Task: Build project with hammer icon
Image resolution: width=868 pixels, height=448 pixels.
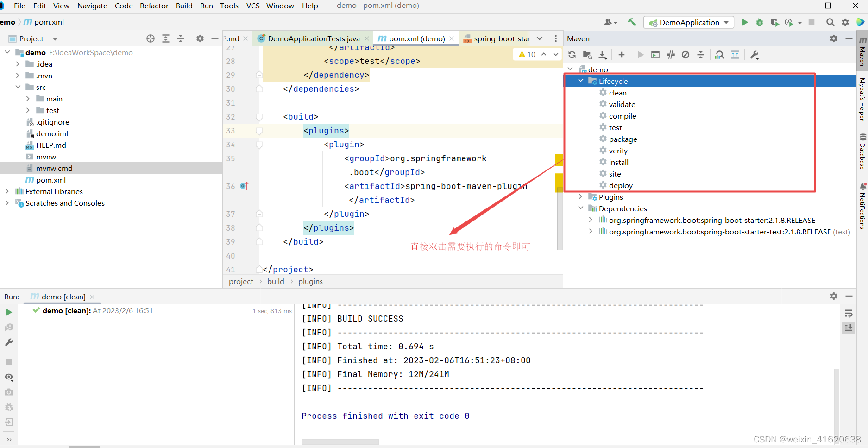Action: [632, 22]
